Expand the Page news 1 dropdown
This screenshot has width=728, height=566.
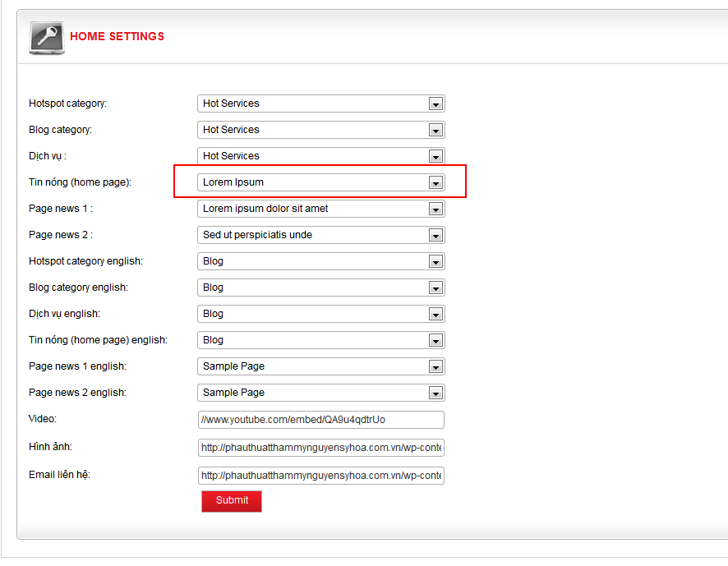320,209
